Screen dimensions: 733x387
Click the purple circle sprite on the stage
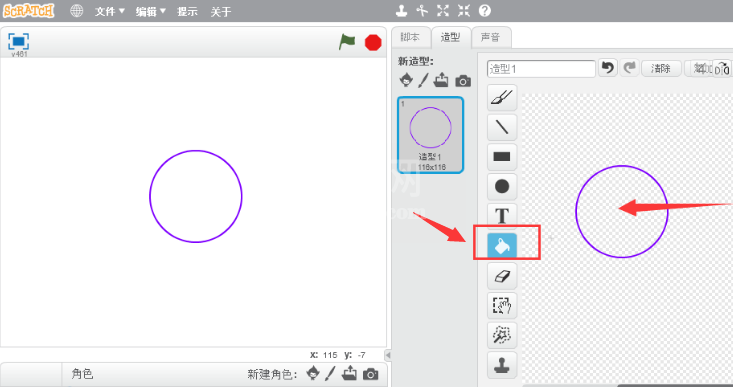pos(196,196)
